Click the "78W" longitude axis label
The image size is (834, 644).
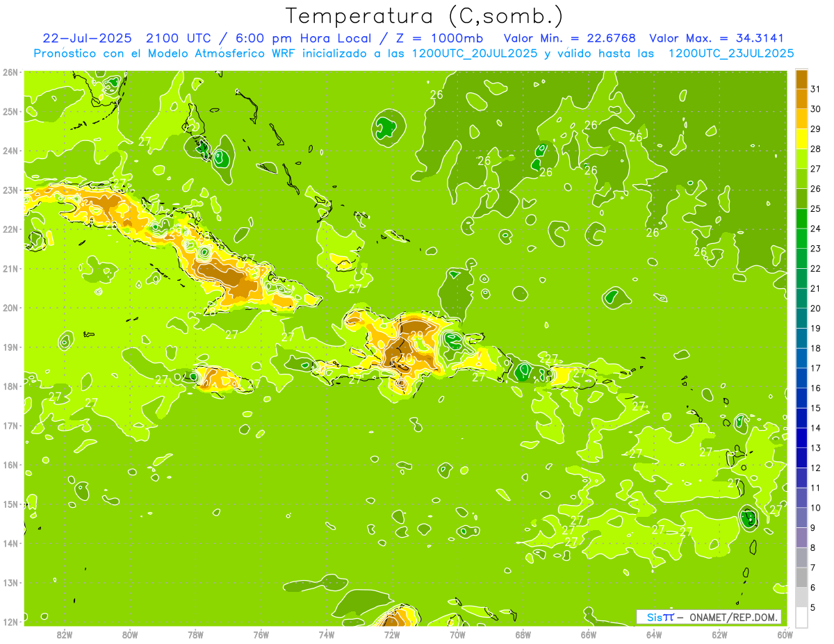[195, 635]
